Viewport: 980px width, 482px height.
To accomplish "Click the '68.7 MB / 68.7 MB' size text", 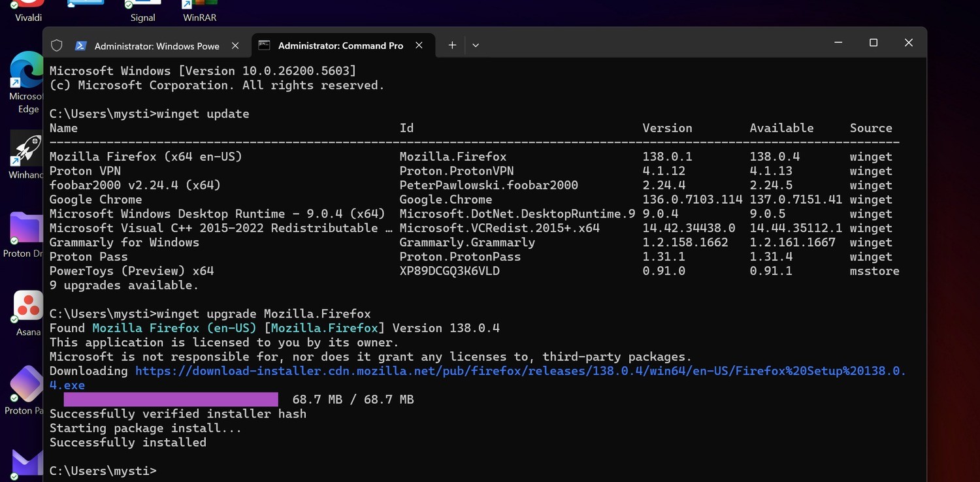I will coord(353,400).
